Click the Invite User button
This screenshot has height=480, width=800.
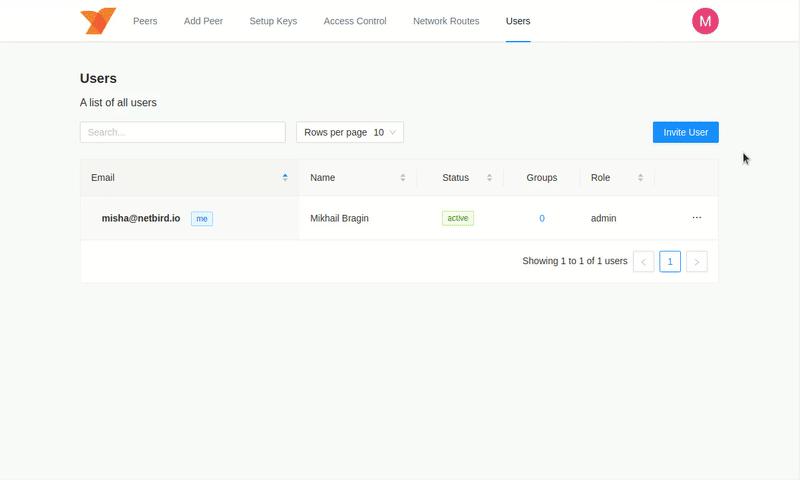(x=685, y=132)
